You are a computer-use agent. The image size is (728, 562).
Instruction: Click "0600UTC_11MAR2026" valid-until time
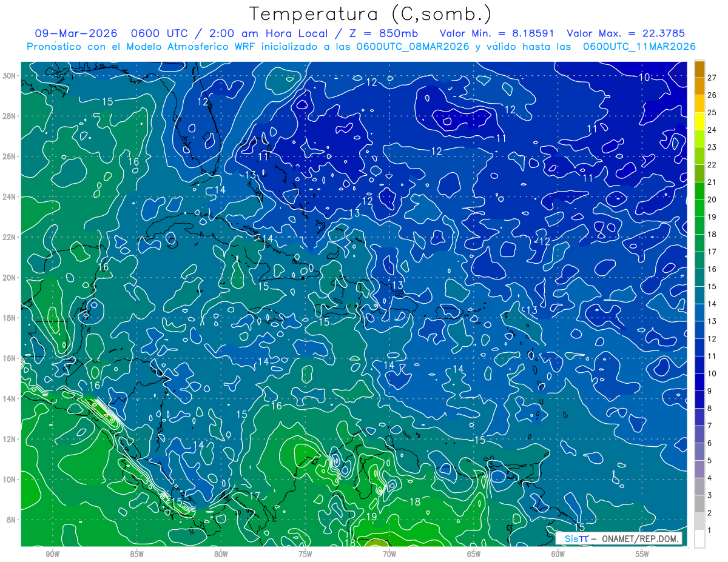(639, 46)
